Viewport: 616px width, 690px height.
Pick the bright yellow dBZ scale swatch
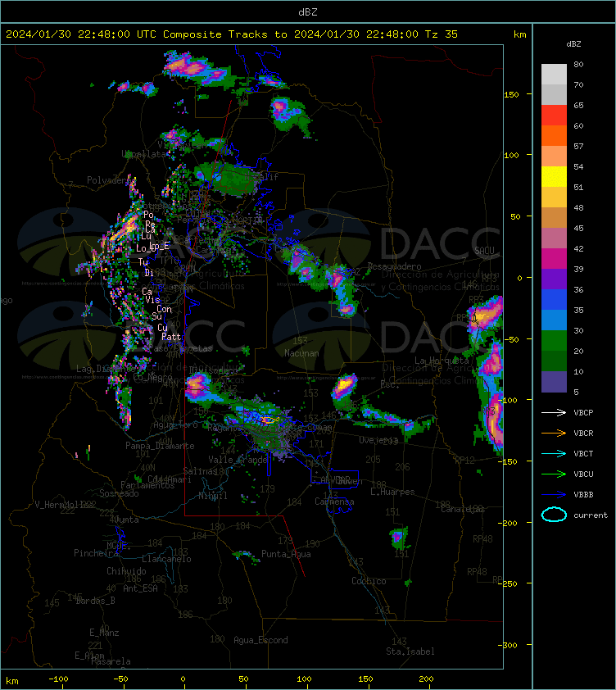coord(554,176)
